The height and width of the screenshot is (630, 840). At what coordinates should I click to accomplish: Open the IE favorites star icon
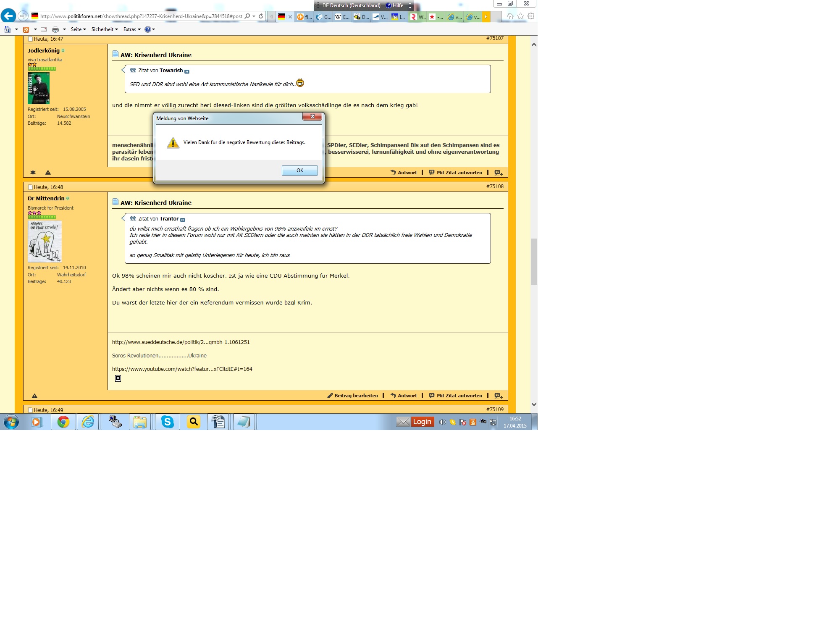pos(520,16)
